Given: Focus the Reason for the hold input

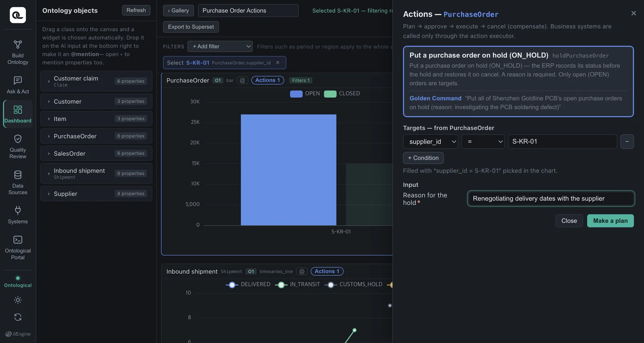Looking at the screenshot, I should point(551,198).
